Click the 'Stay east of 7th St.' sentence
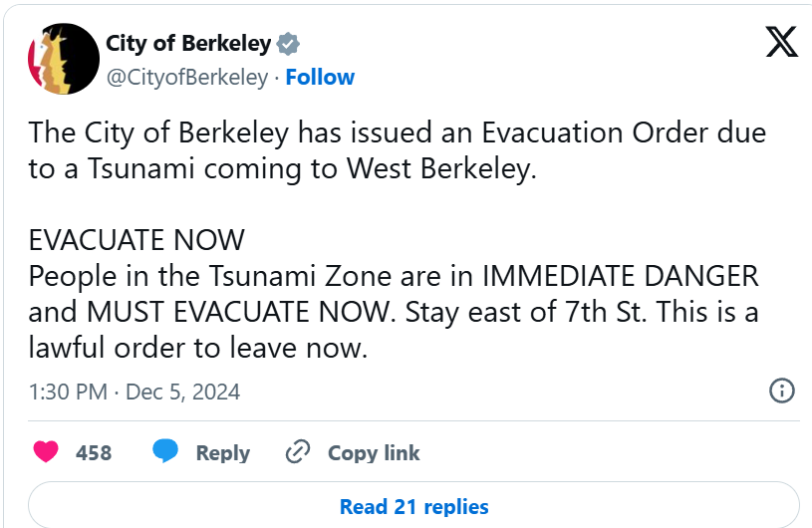 tap(526, 312)
